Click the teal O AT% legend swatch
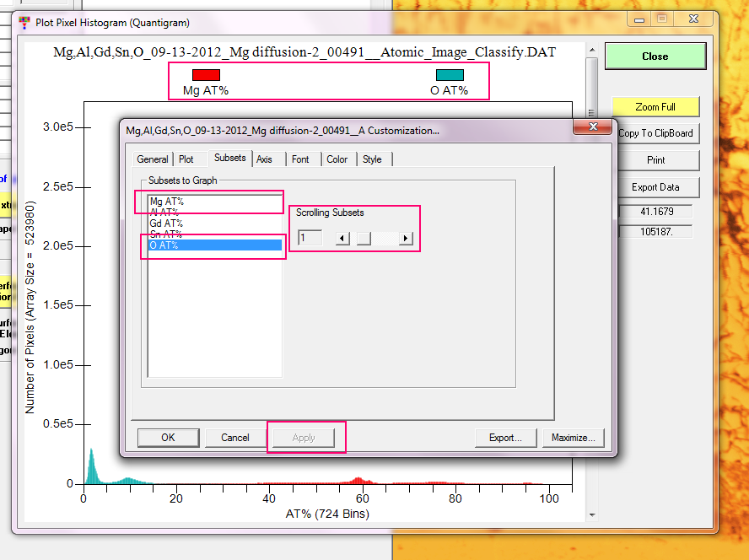The image size is (749, 560). [x=449, y=75]
